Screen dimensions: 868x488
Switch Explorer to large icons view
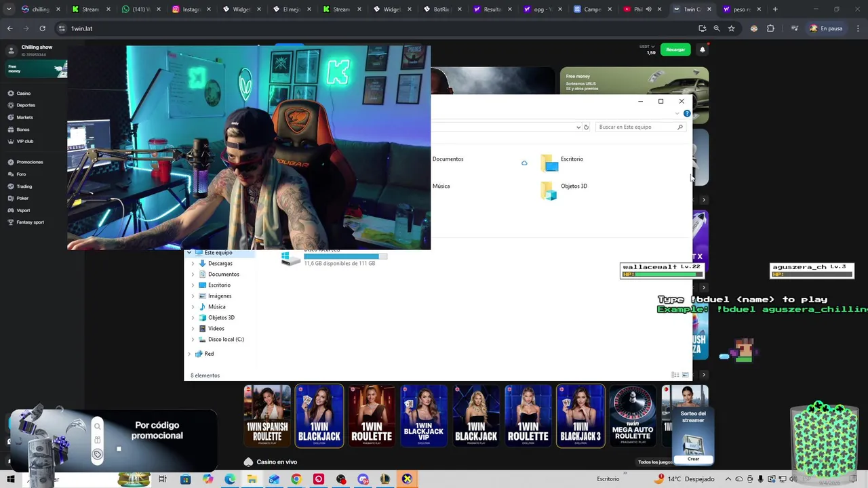[x=685, y=375]
